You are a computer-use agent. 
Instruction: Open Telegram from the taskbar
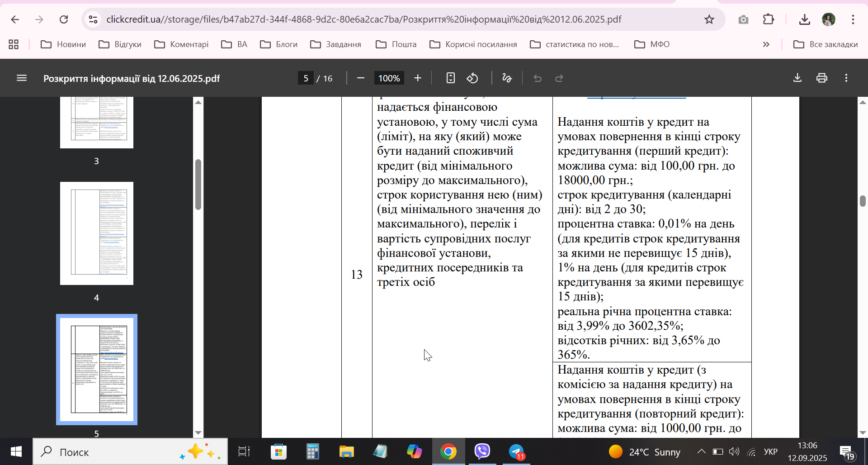point(517,451)
